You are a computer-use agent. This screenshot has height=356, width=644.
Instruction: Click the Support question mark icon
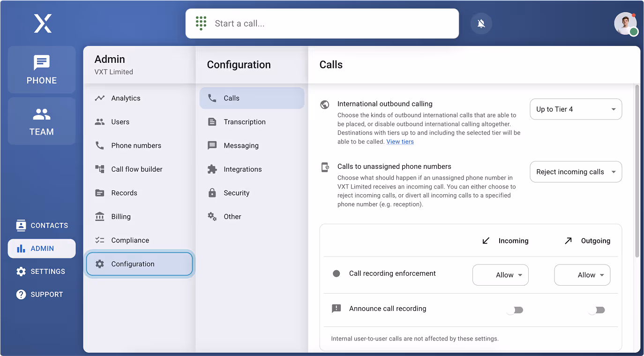21,295
